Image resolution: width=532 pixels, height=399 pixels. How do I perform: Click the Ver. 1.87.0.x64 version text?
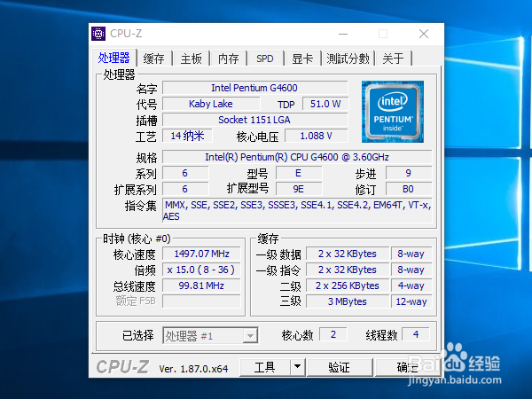[193, 369]
